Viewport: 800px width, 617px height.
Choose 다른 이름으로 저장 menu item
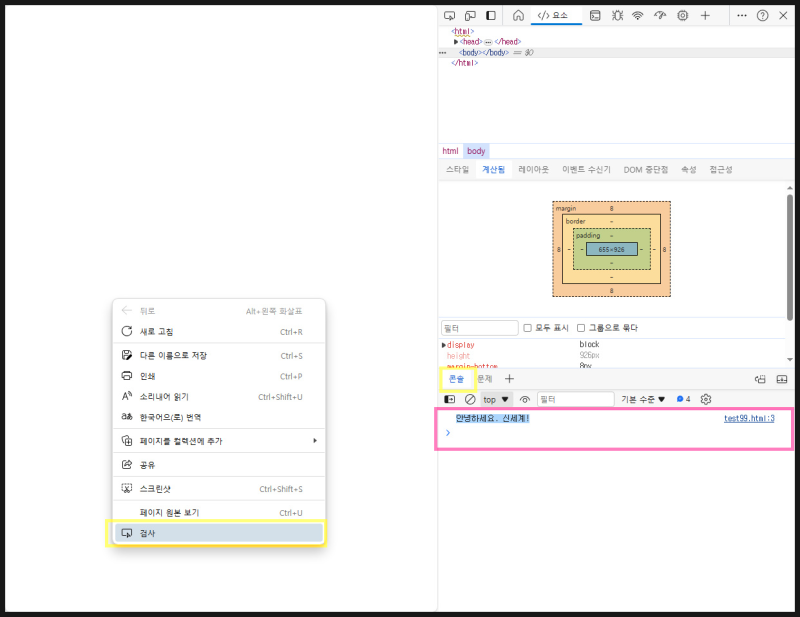(218, 355)
